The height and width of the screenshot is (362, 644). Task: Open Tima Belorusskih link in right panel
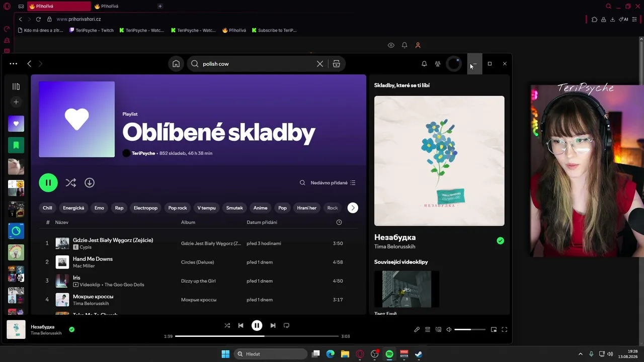(395, 247)
